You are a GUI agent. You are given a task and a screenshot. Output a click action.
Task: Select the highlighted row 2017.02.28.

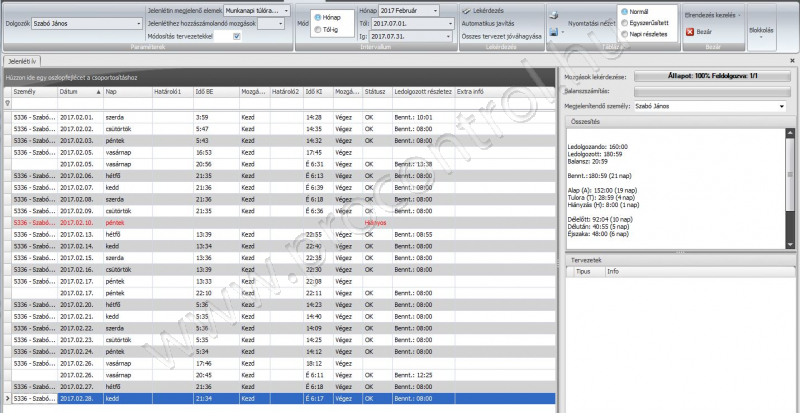280,399
